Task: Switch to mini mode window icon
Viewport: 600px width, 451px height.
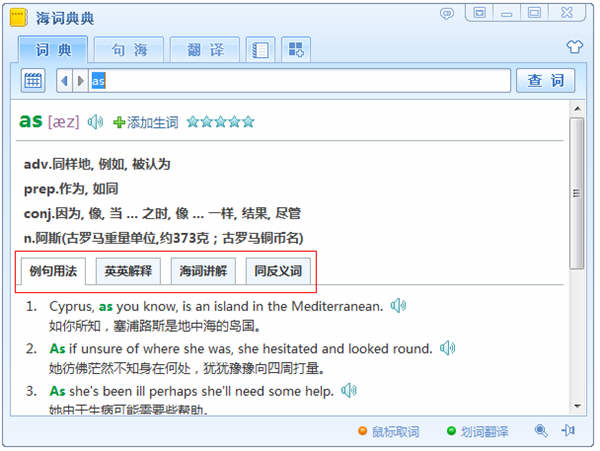Action: pos(479,13)
